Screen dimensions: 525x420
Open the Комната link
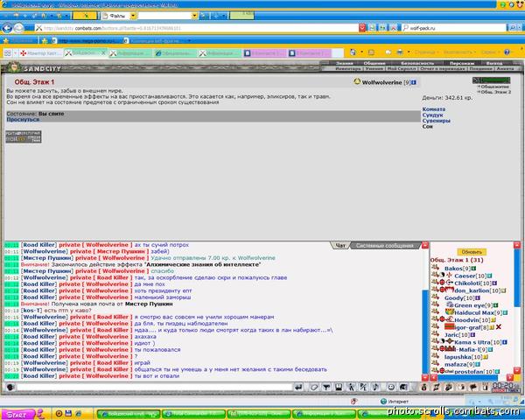coord(434,109)
